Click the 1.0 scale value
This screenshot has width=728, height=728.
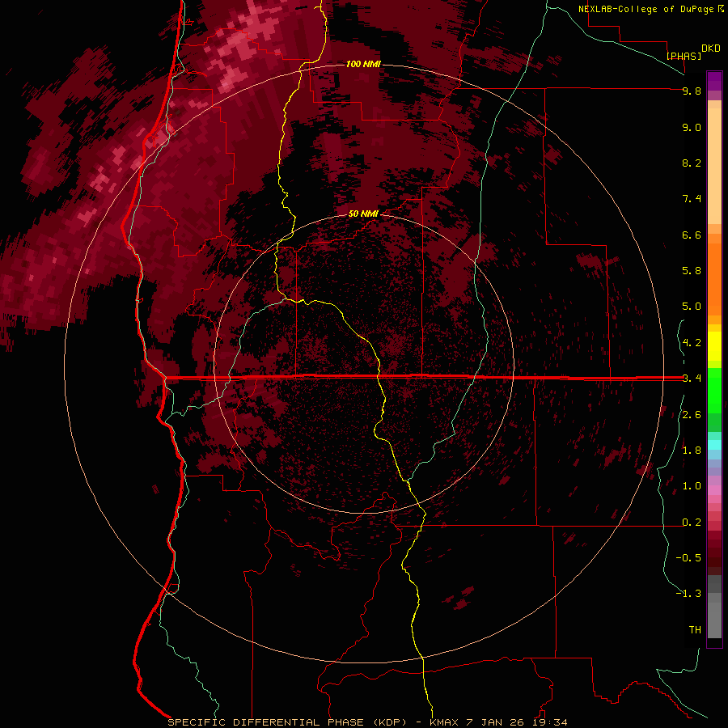(692, 486)
